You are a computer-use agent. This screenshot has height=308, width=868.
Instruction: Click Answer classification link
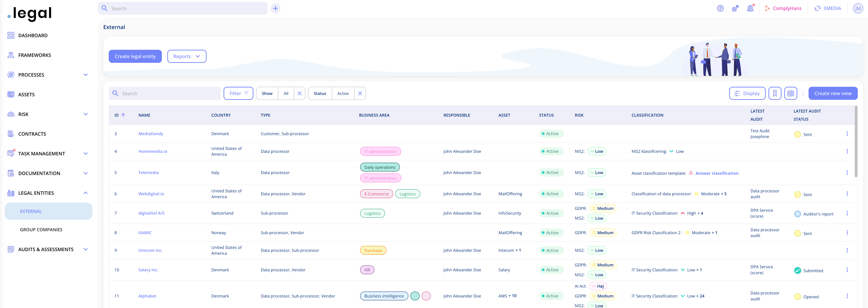(717, 173)
